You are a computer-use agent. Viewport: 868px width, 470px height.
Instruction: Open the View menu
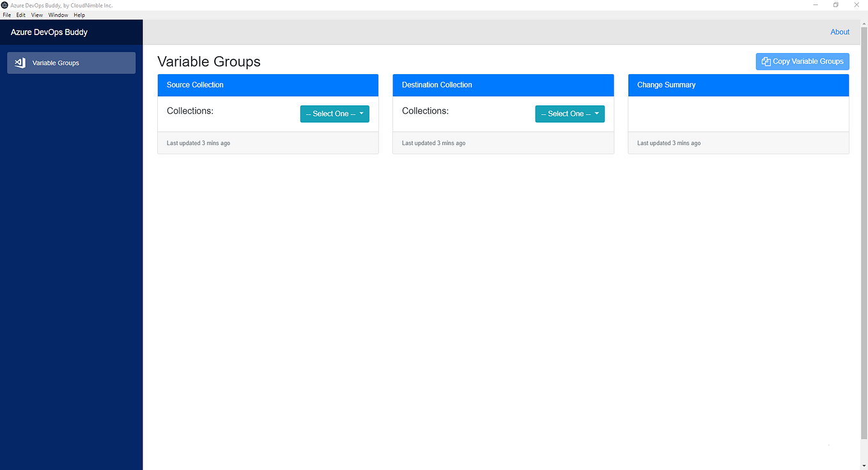click(x=36, y=15)
